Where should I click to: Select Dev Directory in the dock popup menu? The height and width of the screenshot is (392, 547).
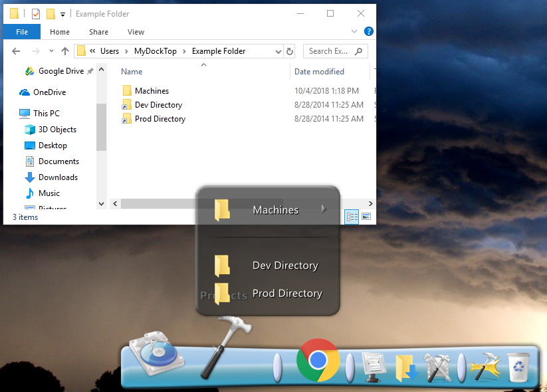[x=284, y=265]
